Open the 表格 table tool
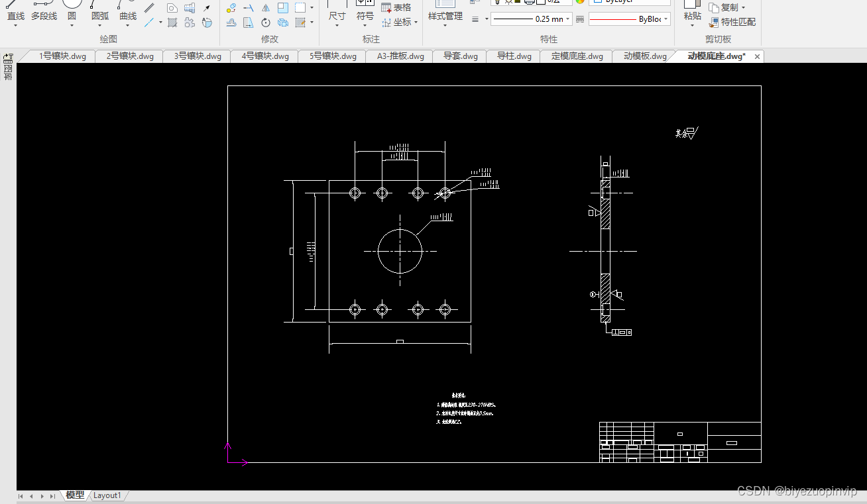Image resolution: width=867 pixels, height=504 pixels. (396, 7)
